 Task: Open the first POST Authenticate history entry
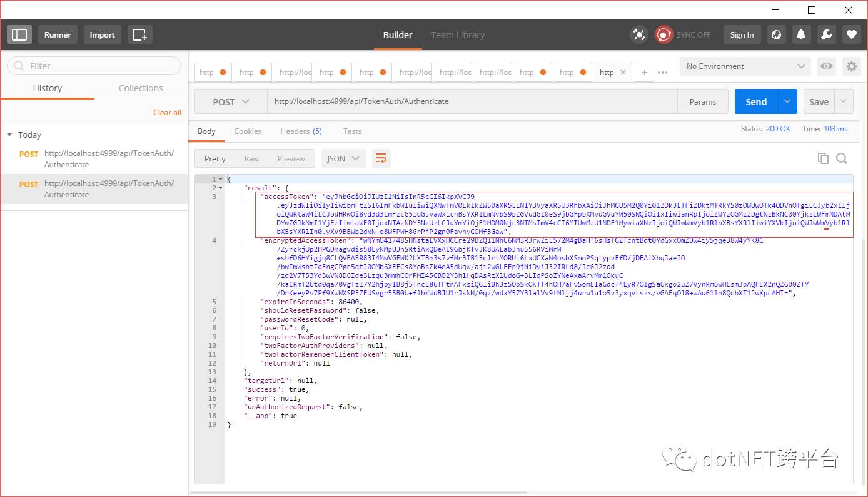[x=94, y=158]
